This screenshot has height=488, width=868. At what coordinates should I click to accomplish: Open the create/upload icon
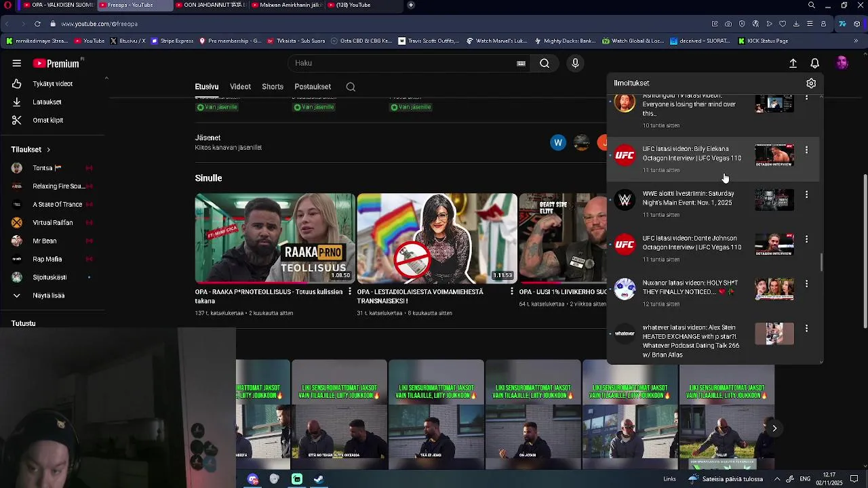pyautogui.click(x=793, y=63)
